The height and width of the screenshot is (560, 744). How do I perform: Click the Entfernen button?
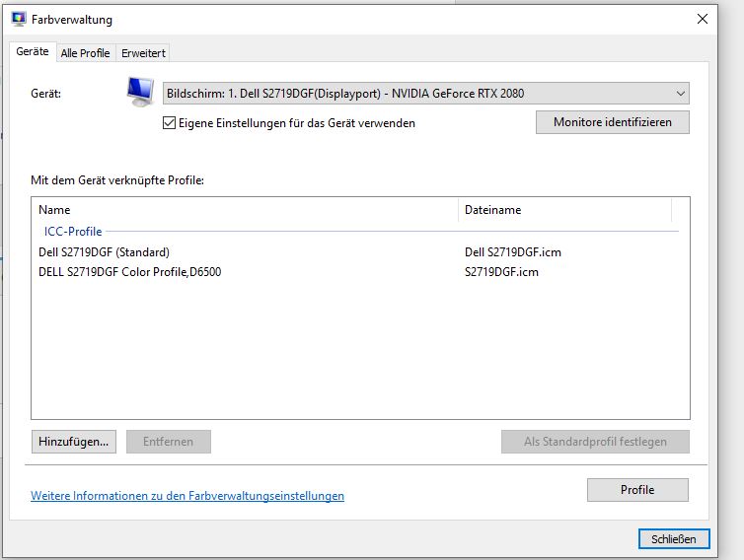click(x=169, y=442)
